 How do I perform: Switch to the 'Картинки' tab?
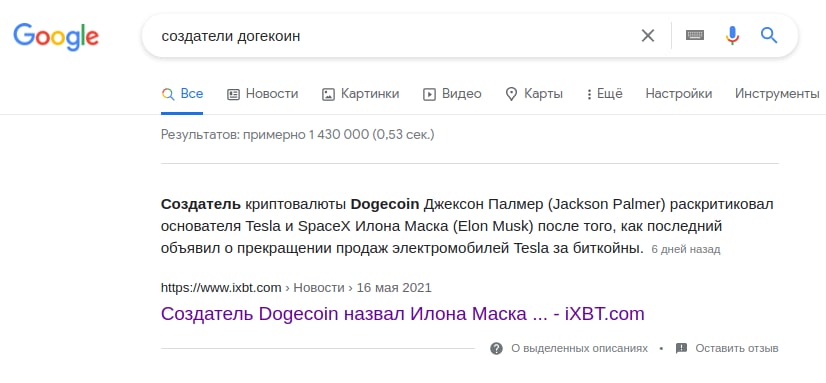click(x=360, y=94)
